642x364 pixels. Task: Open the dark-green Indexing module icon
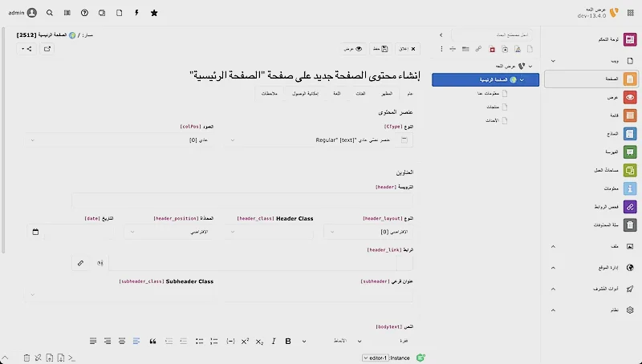tap(630, 152)
